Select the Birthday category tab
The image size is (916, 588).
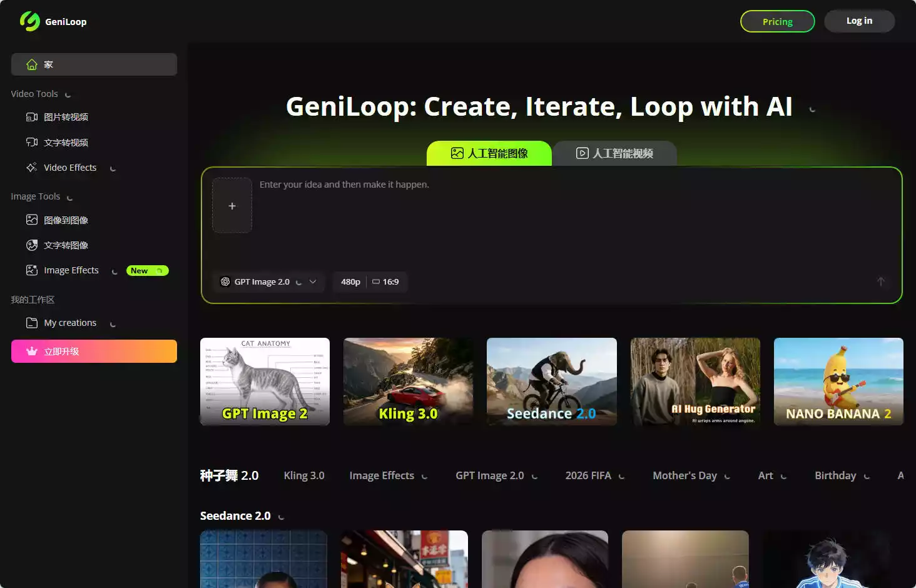coord(835,475)
